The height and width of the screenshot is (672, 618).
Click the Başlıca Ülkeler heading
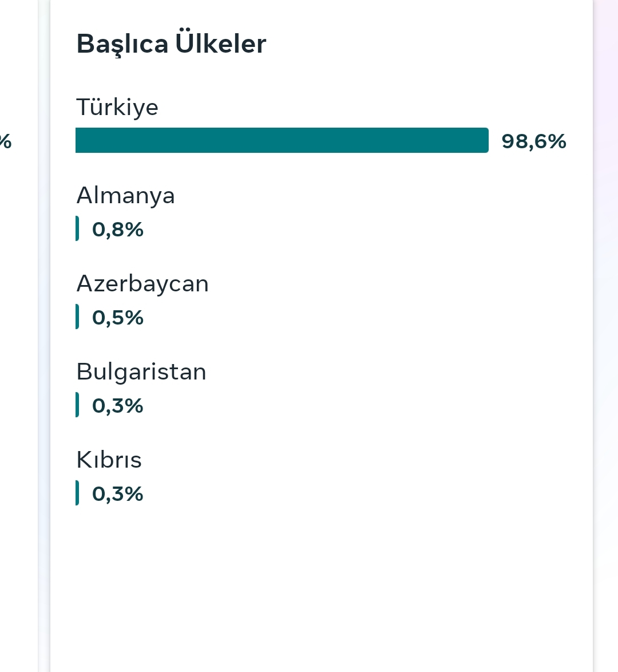coord(171,44)
